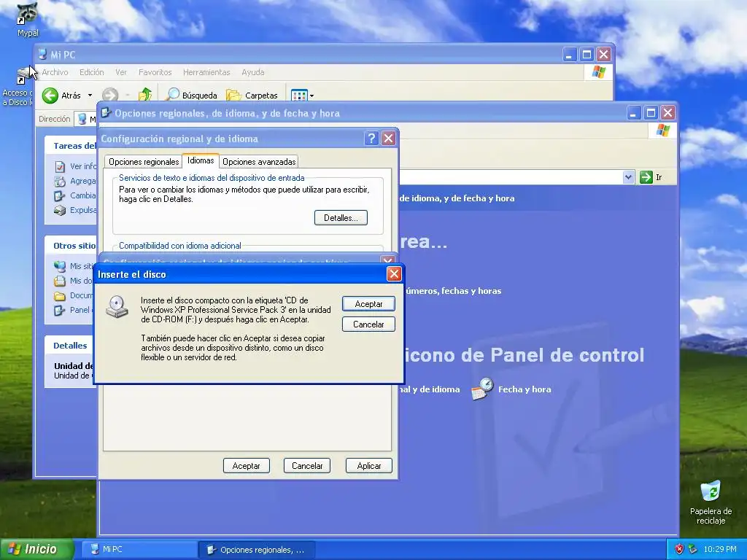
Task: Click the Aplicar button
Action: (x=368, y=466)
